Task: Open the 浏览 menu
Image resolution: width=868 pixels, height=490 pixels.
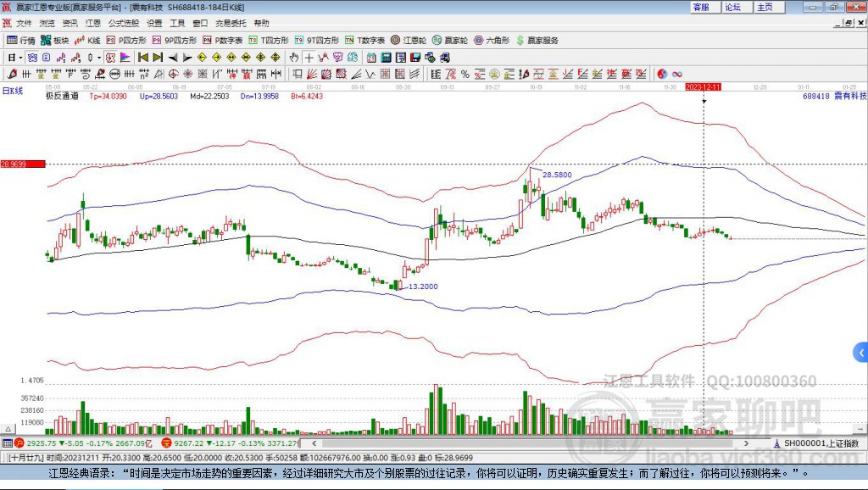Action: click(x=47, y=23)
